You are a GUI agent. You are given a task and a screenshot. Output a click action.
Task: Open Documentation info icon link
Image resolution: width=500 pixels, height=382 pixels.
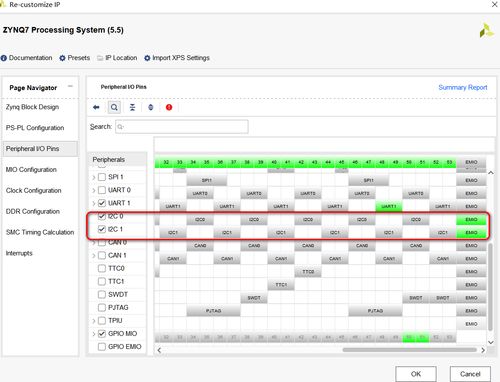tap(4, 58)
